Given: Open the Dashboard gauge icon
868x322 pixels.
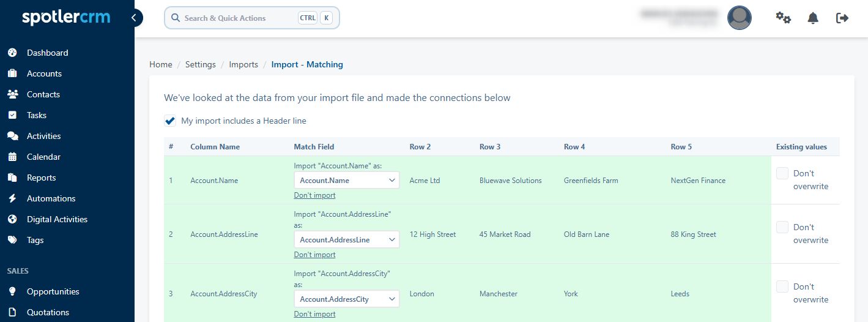Looking at the screenshot, I should tap(12, 53).
